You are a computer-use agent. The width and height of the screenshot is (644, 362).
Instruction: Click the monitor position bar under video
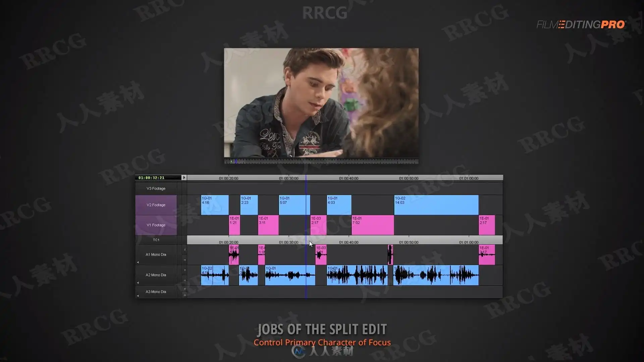pyautogui.click(x=321, y=162)
